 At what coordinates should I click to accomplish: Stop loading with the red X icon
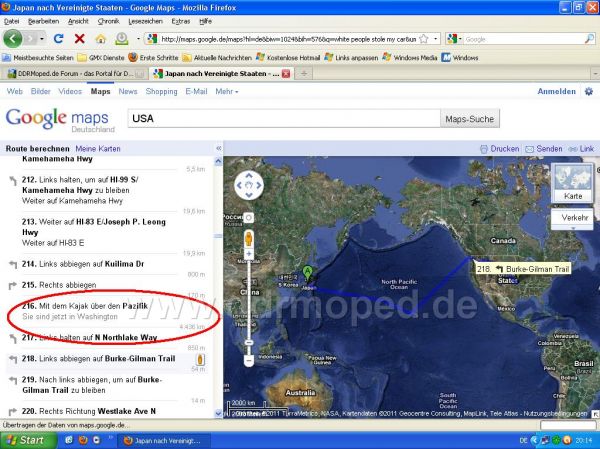(80, 38)
